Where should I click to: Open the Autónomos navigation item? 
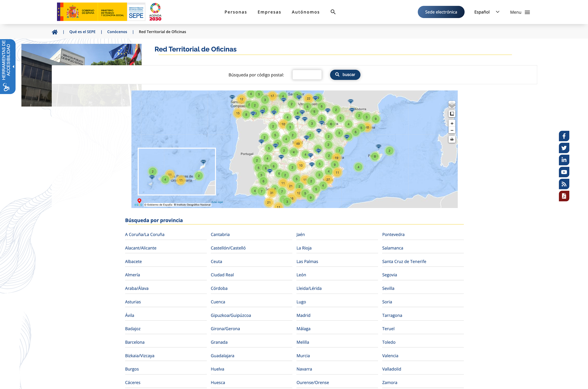coord(305,12)
